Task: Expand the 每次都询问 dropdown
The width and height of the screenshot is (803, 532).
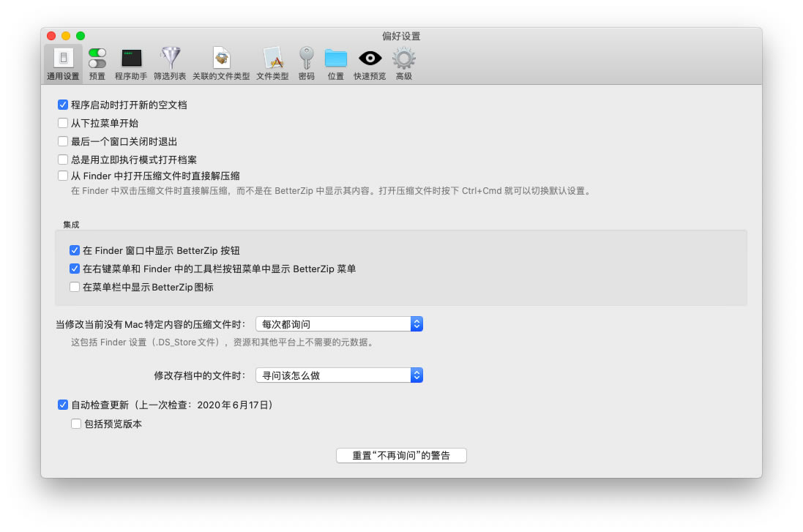Action: (x=339, y=324)
